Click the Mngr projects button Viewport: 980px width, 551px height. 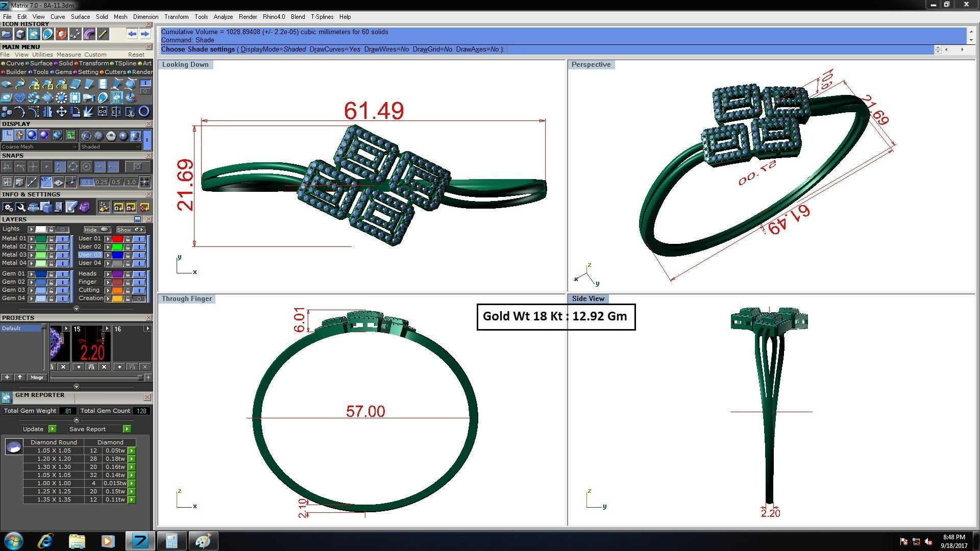tap(37, 378)
